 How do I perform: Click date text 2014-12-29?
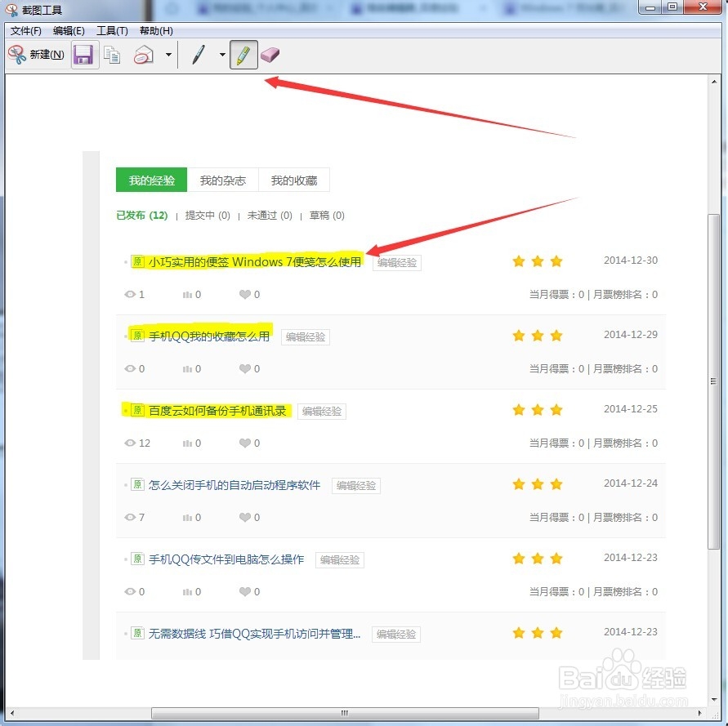coord(631,335)
